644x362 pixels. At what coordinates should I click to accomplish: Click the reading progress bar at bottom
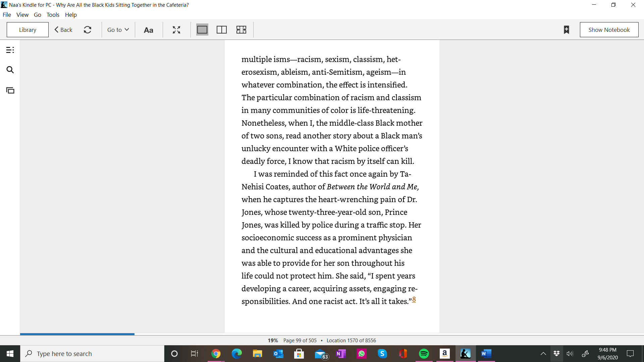pos(332,334)
